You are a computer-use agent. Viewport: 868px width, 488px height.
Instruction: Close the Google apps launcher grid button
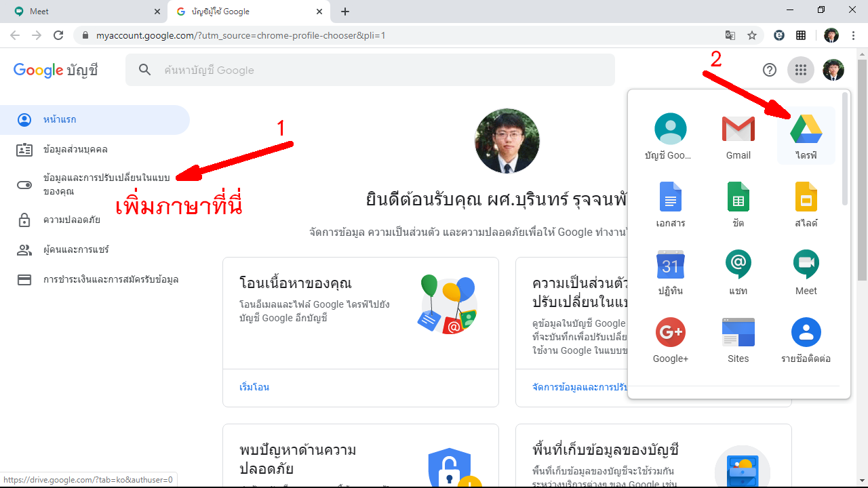point(801,70)
